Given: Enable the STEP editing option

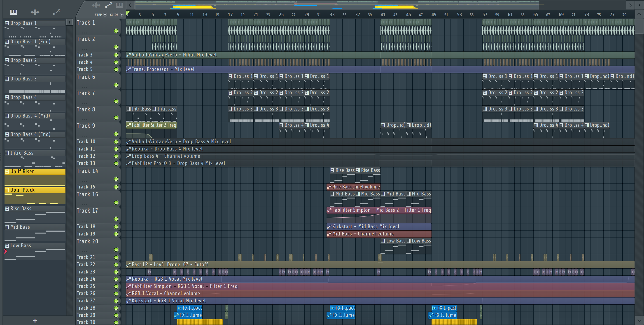Looking at the screenshot, I should click(x=105, y=14).
